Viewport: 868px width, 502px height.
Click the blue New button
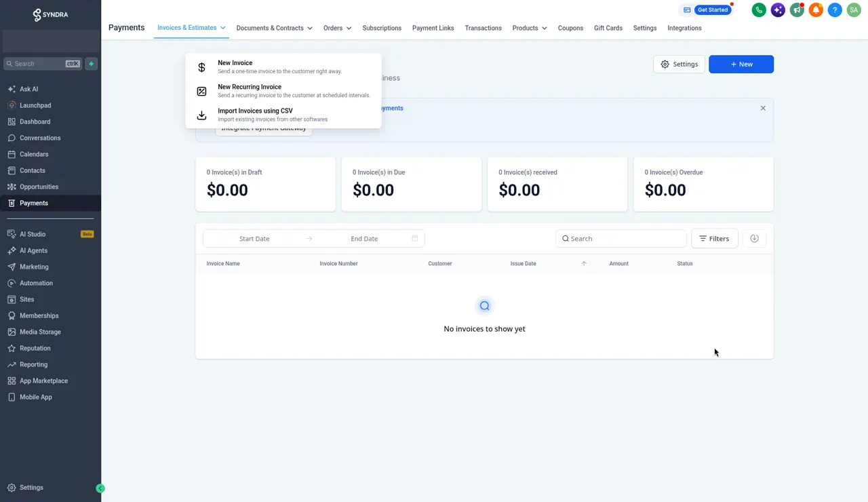pos(741,64)
